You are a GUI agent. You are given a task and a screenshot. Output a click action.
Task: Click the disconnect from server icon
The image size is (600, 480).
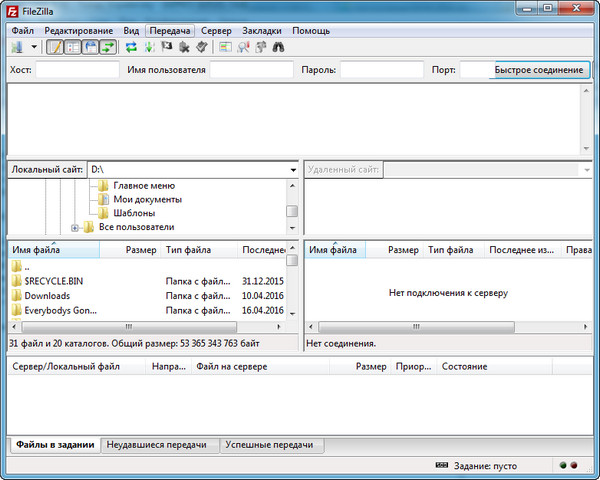pos(184,47)
